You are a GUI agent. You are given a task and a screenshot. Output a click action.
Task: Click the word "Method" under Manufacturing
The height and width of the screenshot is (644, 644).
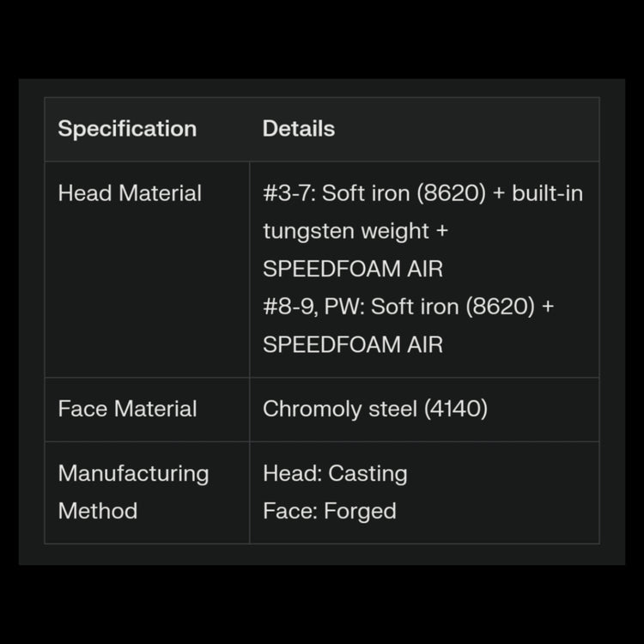coord(97,511)
